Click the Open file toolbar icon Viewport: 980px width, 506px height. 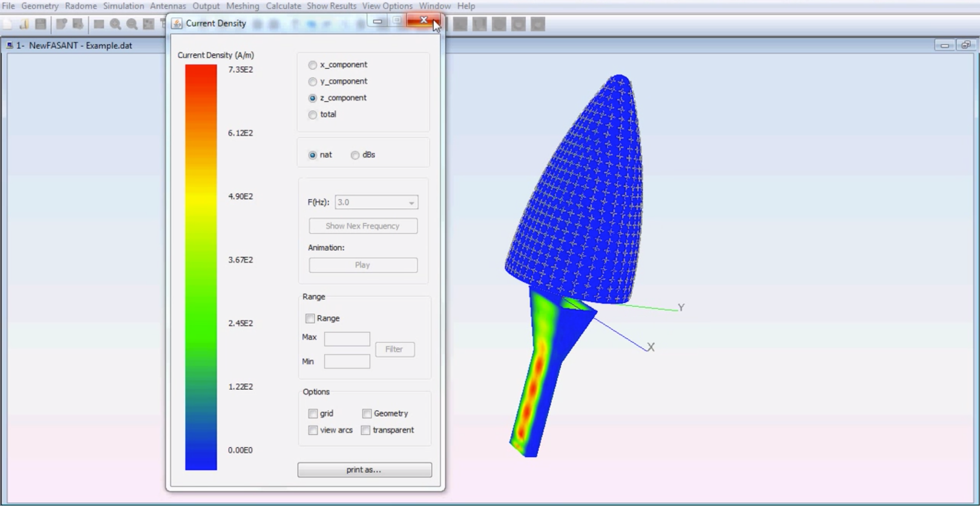(24, 24)
